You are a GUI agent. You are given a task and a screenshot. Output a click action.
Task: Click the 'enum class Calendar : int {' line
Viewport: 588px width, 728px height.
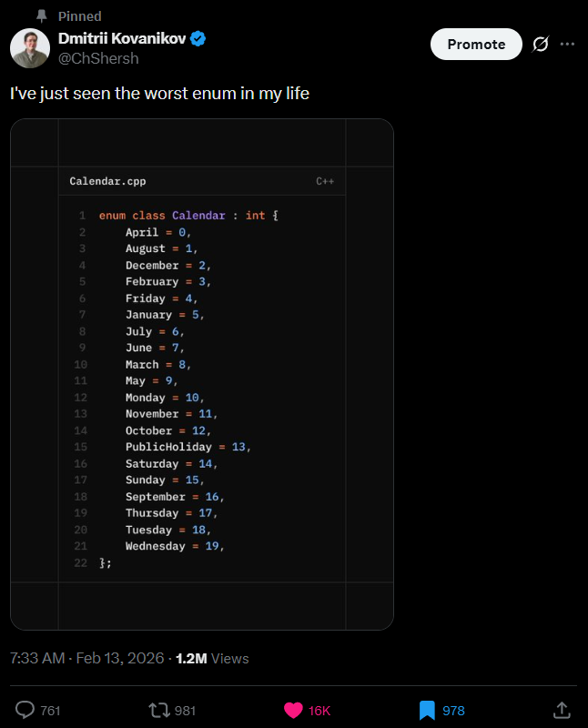click(x=188, y=216)
